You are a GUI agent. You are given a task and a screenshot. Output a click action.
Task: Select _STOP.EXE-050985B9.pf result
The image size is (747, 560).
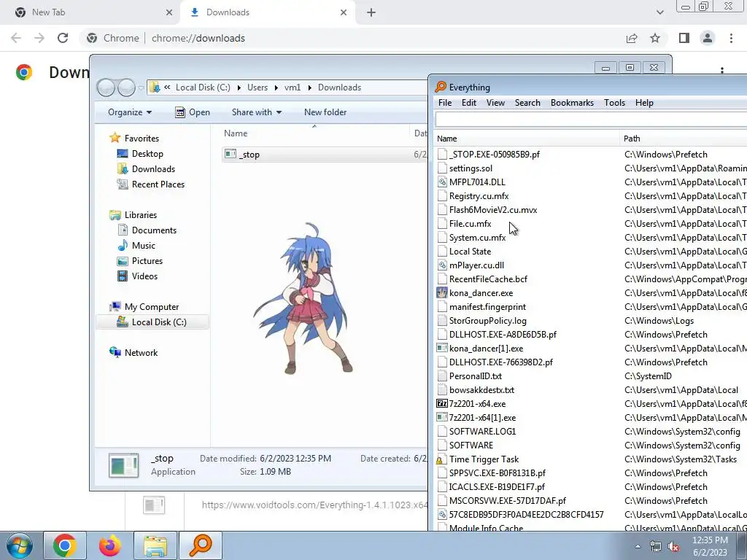(495, 155)
